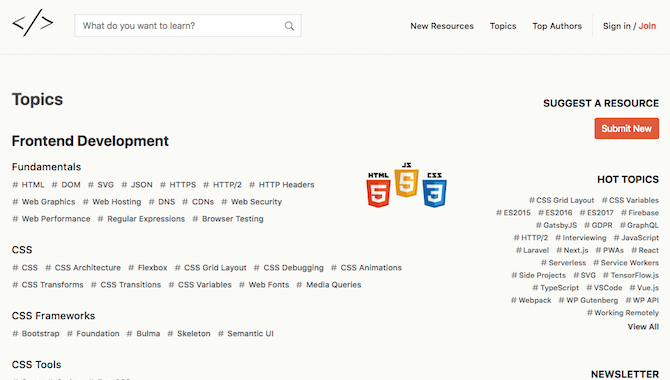
Task: Open the CSS Debugging topic tag
Action: pos(289,268)
